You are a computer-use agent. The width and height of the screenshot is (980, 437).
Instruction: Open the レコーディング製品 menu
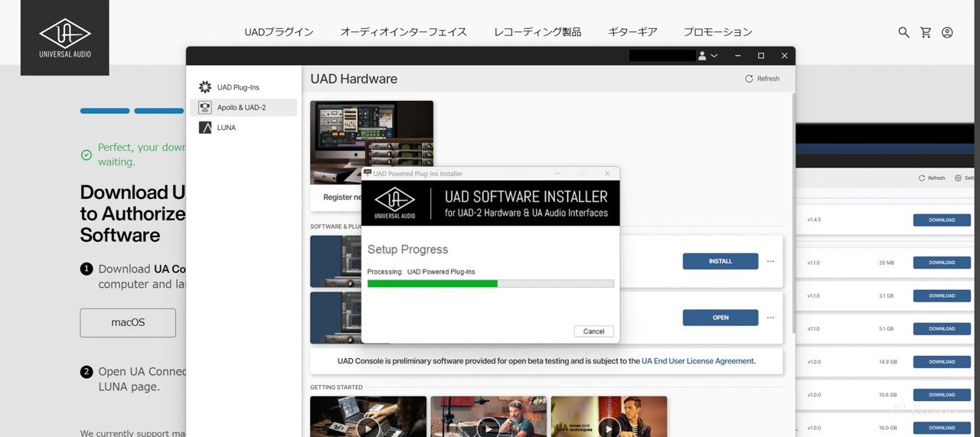point(537,32)
